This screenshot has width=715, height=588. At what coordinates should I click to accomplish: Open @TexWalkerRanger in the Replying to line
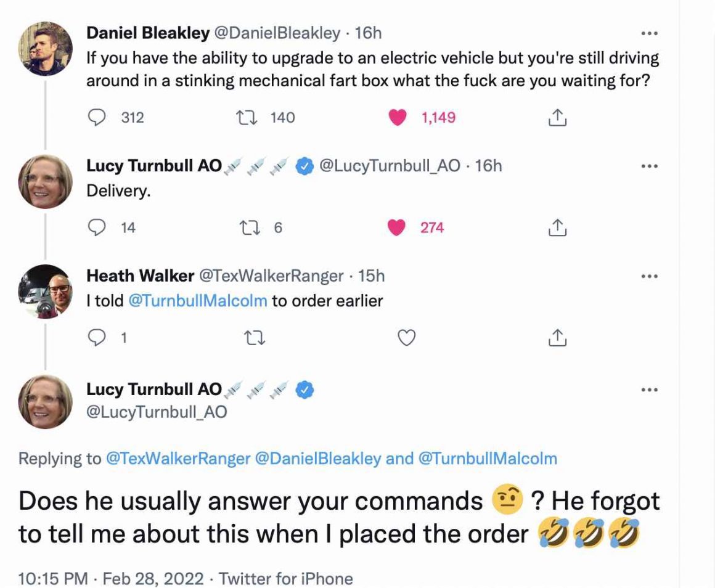click(x=179, y=459)
